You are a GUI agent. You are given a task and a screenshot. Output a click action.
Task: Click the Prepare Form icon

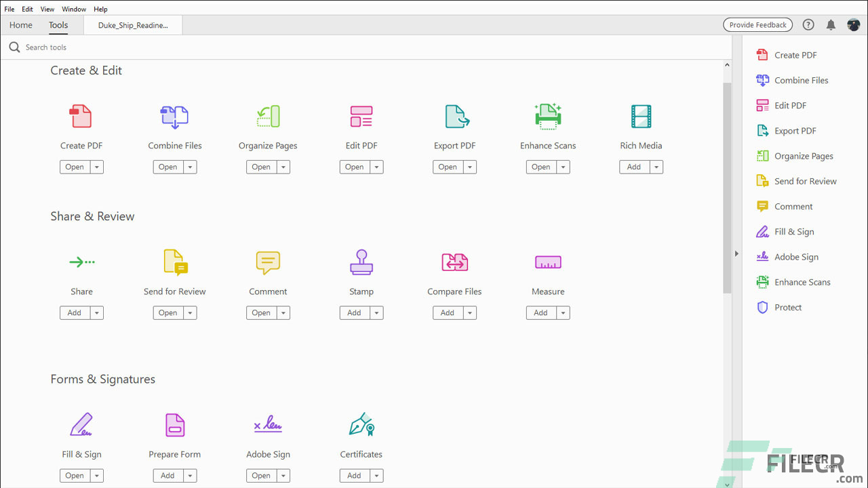click(x=175, y=425)
